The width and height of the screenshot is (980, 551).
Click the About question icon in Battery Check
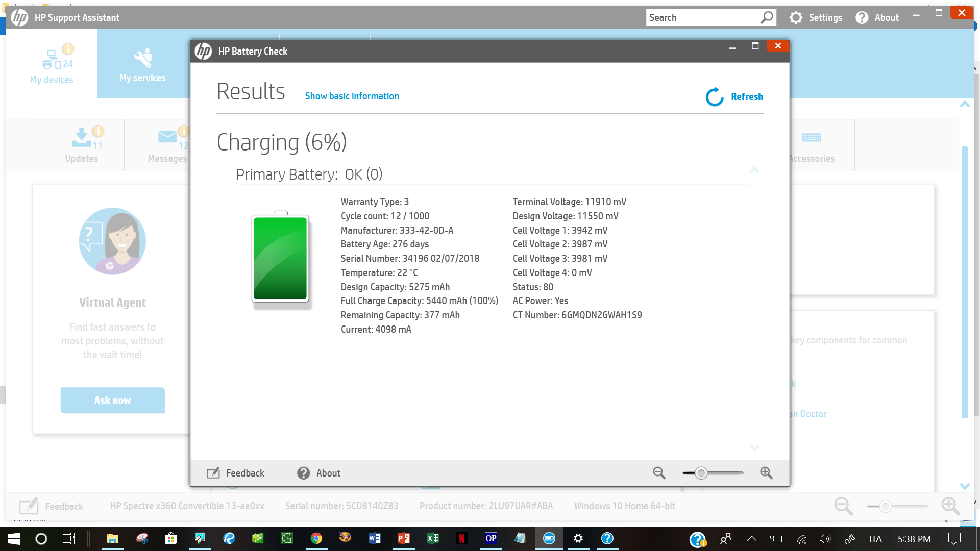304,473
